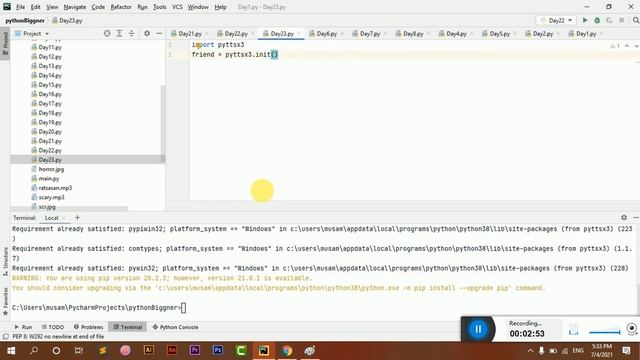The width and height of the screenshot is (640, 360).
Task: Collapse all items in the Project panel
Action: click(131, 33)
